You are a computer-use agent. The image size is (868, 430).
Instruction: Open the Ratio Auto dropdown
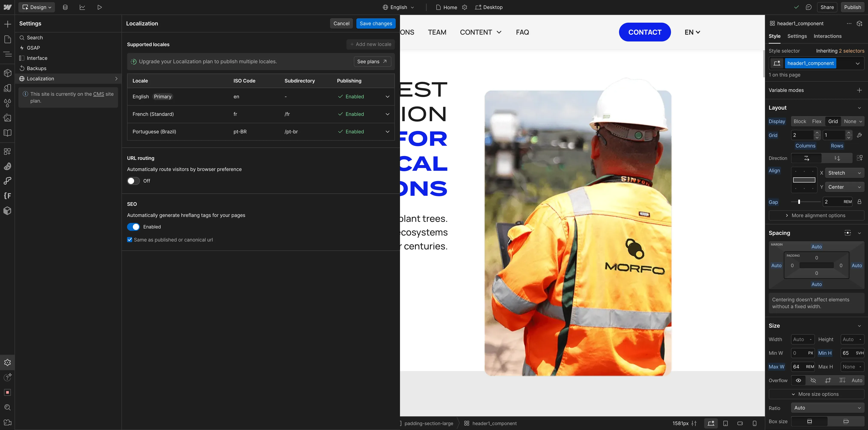coord(828,408)
